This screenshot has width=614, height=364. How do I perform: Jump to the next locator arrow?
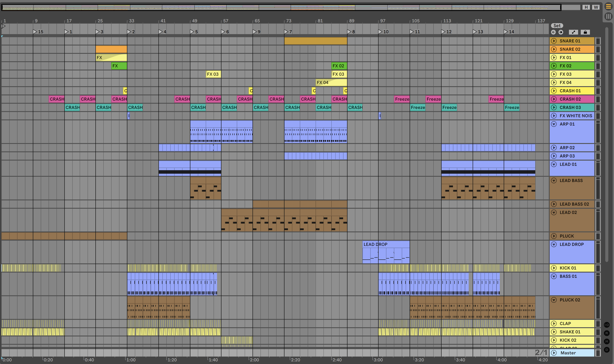pyautogui.click(x=561, y=32)
